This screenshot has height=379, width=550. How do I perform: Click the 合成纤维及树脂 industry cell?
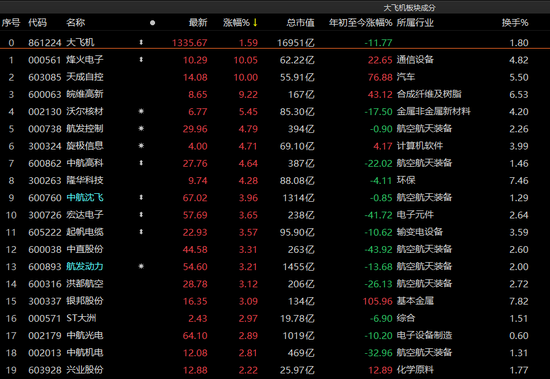[x=429, y=94]
